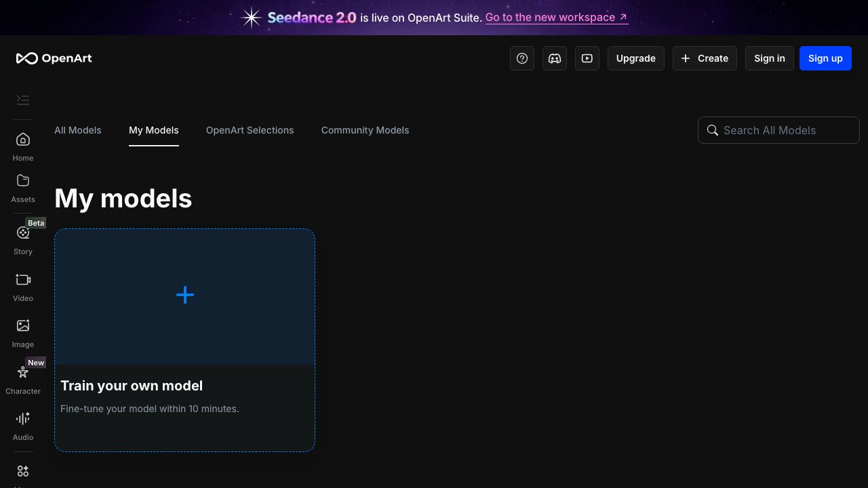Click the search magnifier icon
Screen dimensions: 868x488
[x=713, y=130]
